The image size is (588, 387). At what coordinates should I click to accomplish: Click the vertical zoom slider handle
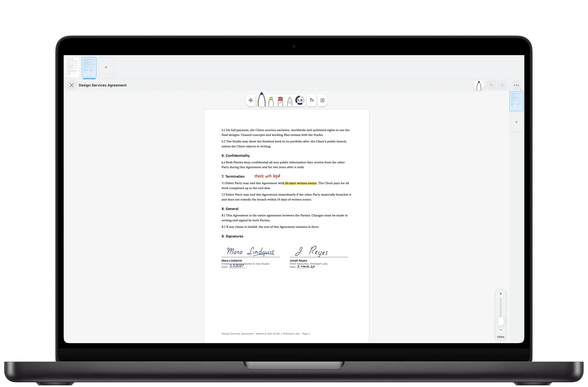coord(501,322)
